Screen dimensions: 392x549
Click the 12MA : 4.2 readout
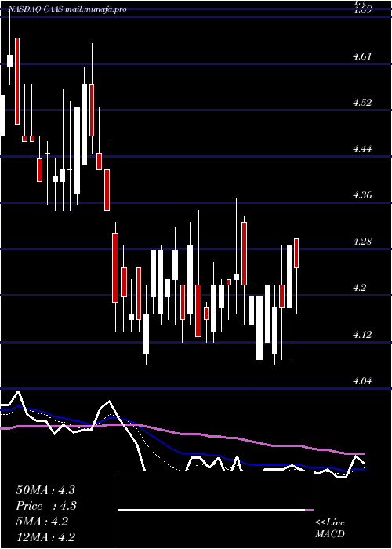[x=45, y=536]
